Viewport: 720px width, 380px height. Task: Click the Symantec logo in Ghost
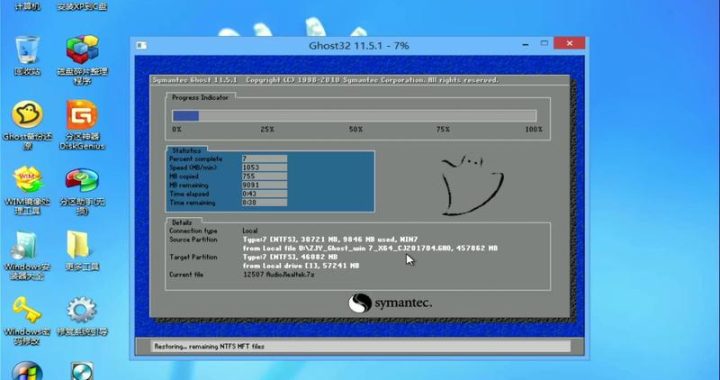[x=390, y=303]
